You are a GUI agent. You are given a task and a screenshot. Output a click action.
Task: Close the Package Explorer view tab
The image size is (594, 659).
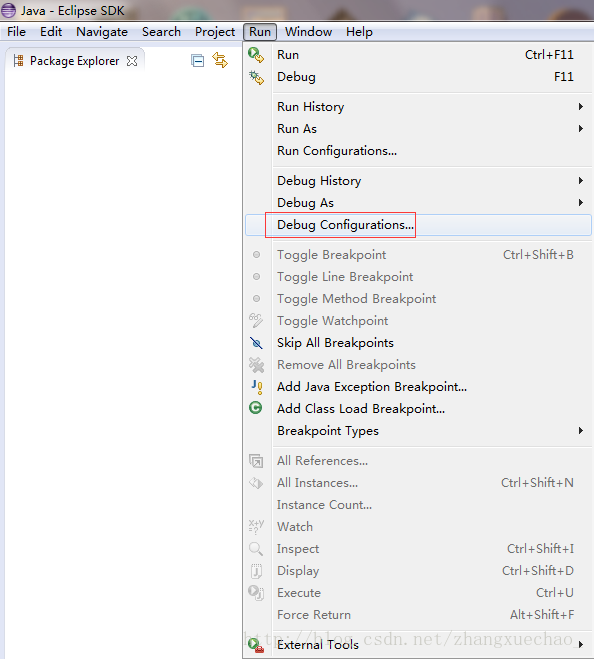[132, 61]
